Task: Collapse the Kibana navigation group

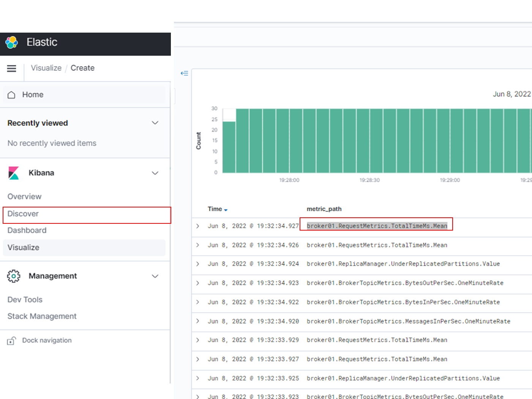Action: pyautogui.click(x=155, y=173)
